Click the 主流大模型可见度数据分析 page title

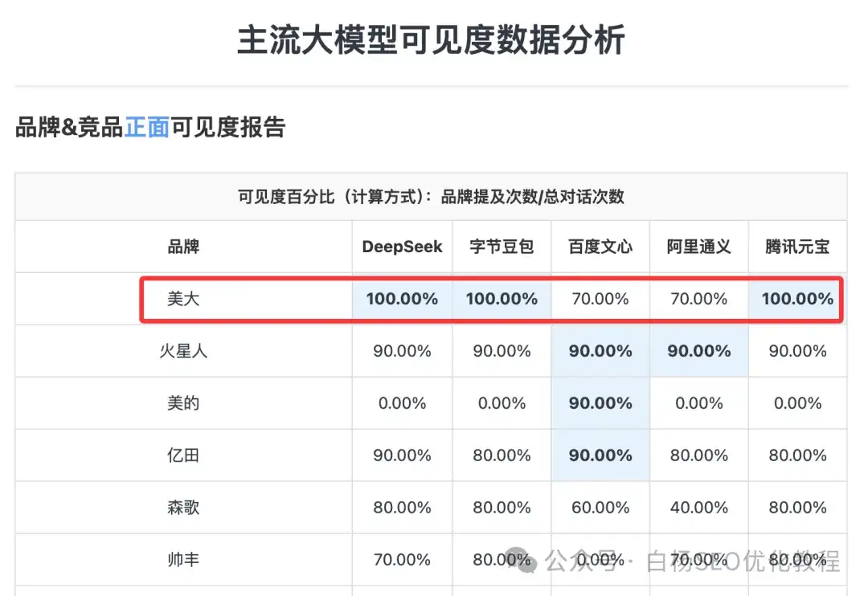(431, 41)
